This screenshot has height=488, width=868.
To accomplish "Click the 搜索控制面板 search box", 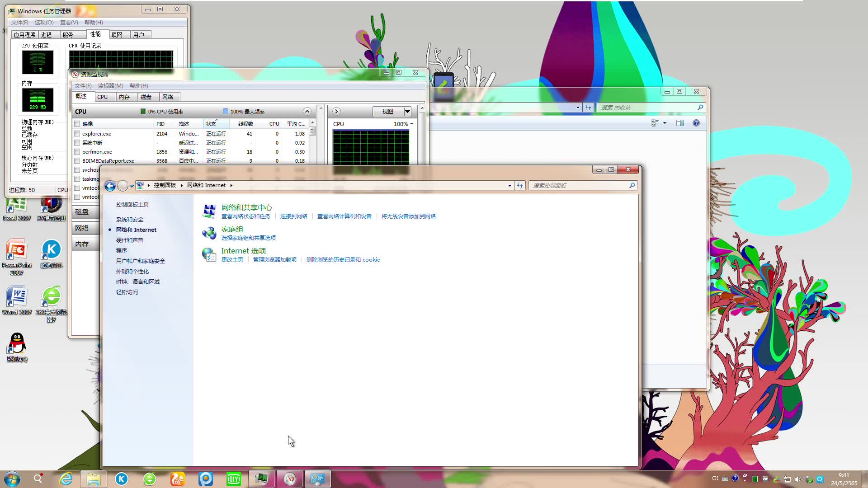I will tap(579, 185).
